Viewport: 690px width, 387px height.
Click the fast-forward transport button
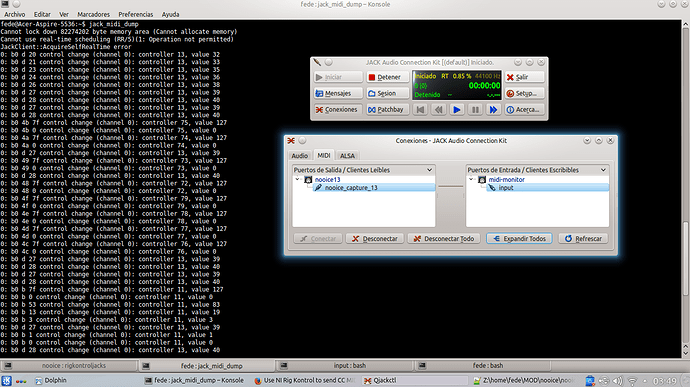(493, 110)
